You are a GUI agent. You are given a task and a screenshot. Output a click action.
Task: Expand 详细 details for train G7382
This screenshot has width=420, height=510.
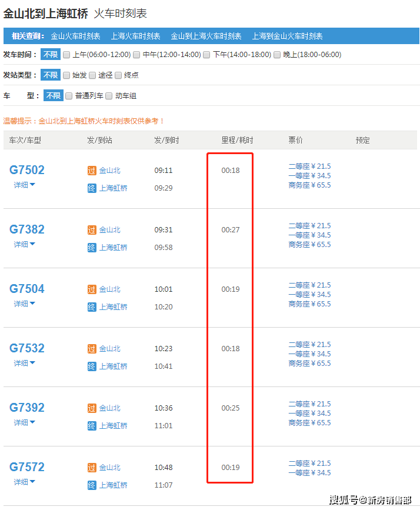click(24, 244)
